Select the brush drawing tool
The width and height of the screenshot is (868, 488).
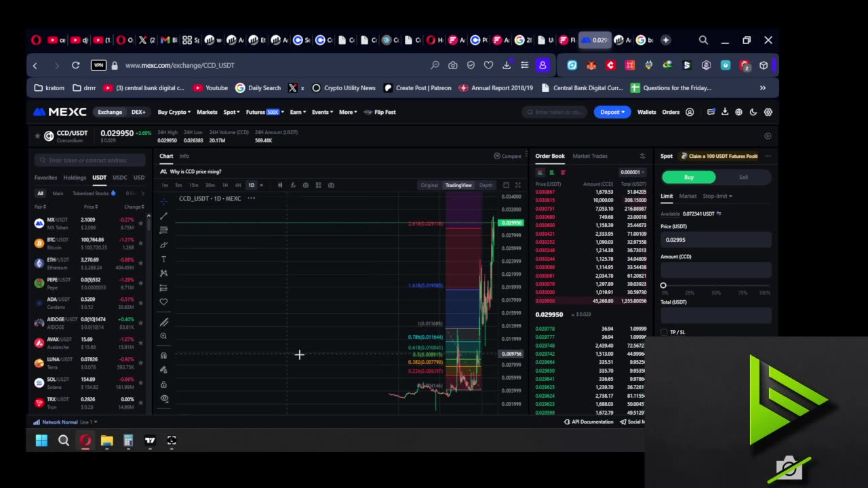click(x=163, y=245)
